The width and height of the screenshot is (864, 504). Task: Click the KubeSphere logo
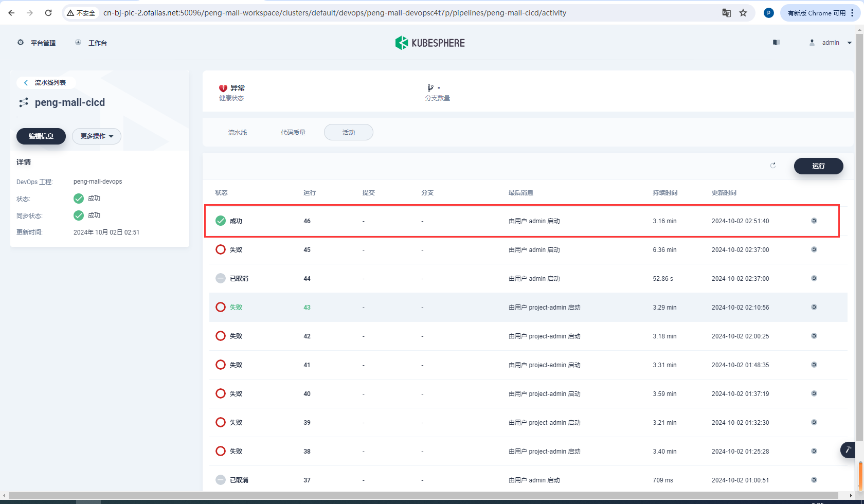tap(430, 43)
